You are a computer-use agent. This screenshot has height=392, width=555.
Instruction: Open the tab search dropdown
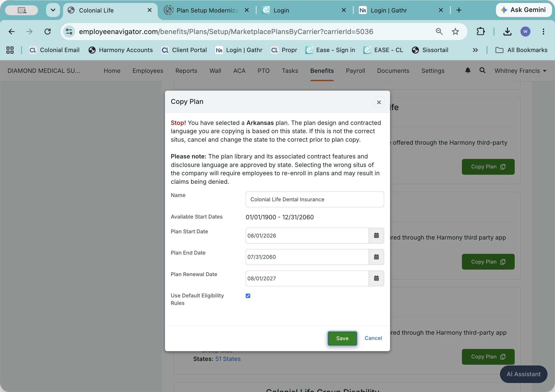pyautogui.click(x=53, y=10)
